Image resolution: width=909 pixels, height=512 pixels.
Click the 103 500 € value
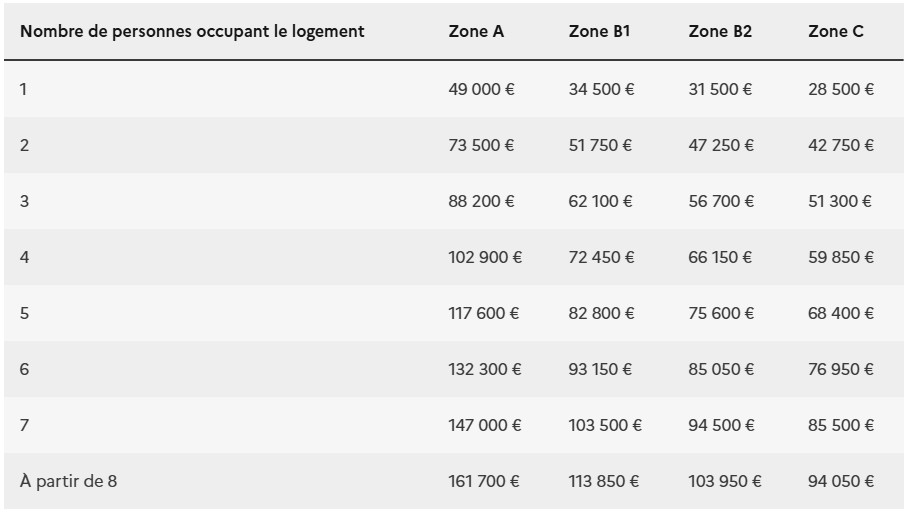(605, 425)
